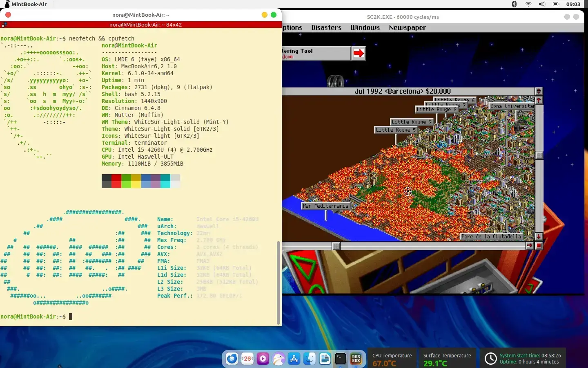The width and height of the screenshot is (588, 368).
Task: Click the city window right scroll arrow
Action: 530,246
